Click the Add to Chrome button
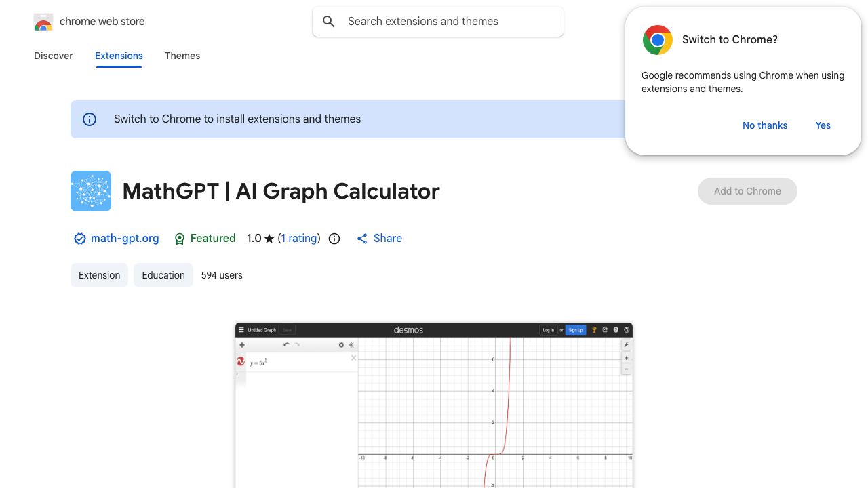The width and height of the screenshot is (868, 488). [747, 191]
